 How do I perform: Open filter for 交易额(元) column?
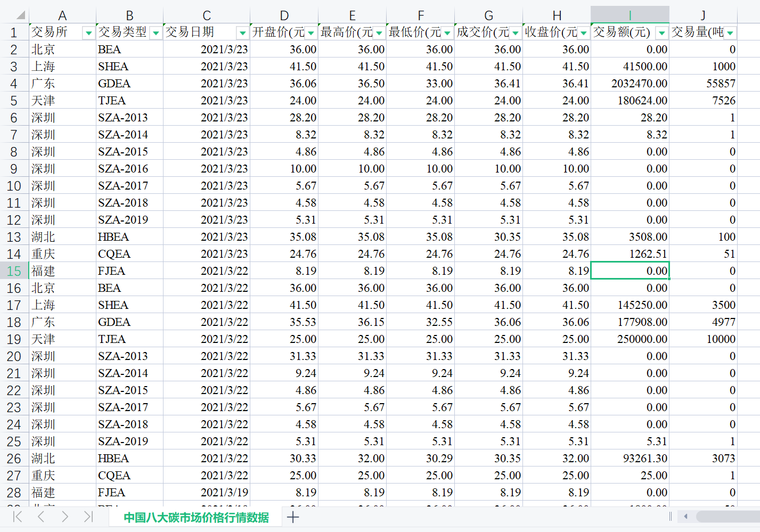pos(661,33)
